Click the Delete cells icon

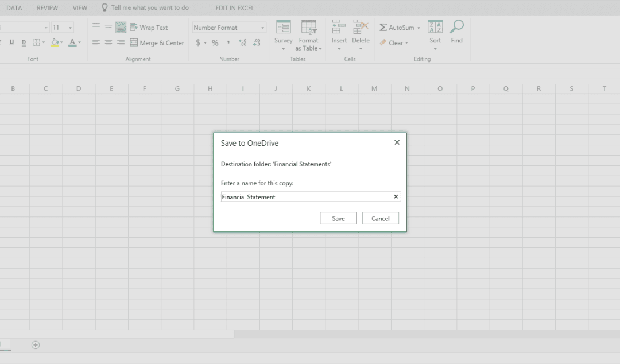(361, 28)
